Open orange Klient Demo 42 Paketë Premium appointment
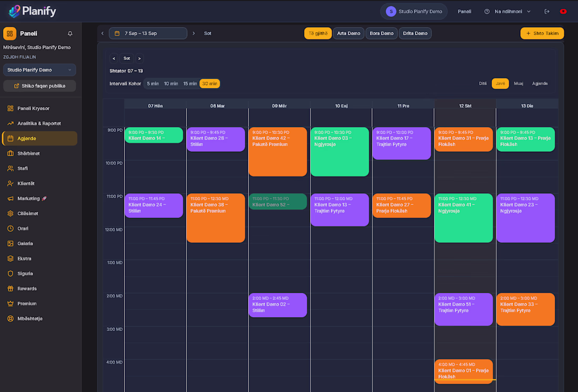This screenshot has width=578, height=392. coord(278,151)
